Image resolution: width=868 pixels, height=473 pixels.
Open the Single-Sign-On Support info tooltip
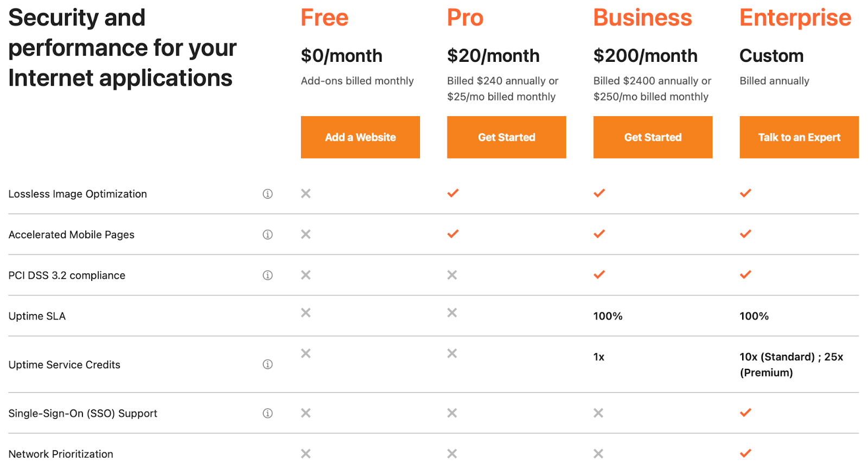(x=267, y=413)
